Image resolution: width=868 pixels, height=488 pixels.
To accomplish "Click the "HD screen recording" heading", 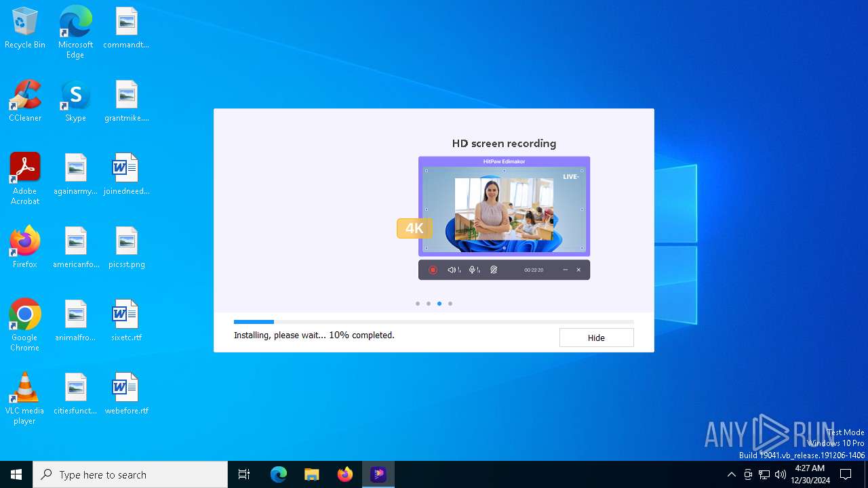I will tap(504, 144).
